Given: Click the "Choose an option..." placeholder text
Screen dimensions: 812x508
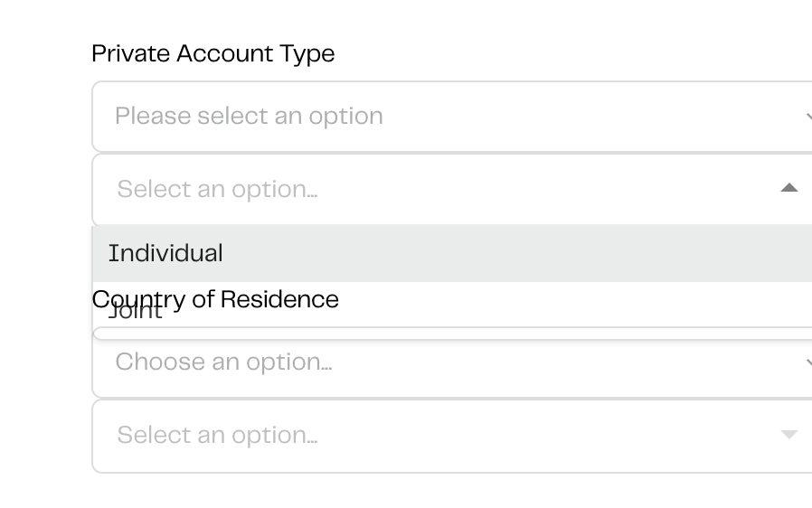Looking at the screenshot, I should click(223, 362).
